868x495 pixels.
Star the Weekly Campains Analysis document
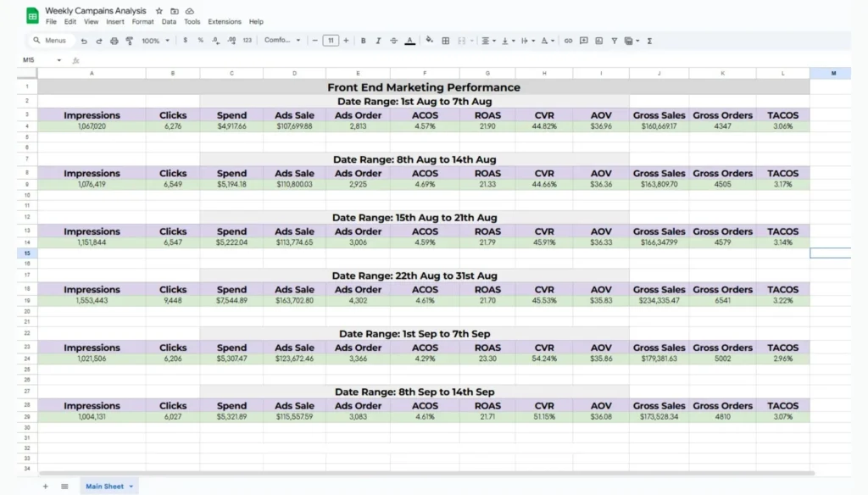(159, 11)
